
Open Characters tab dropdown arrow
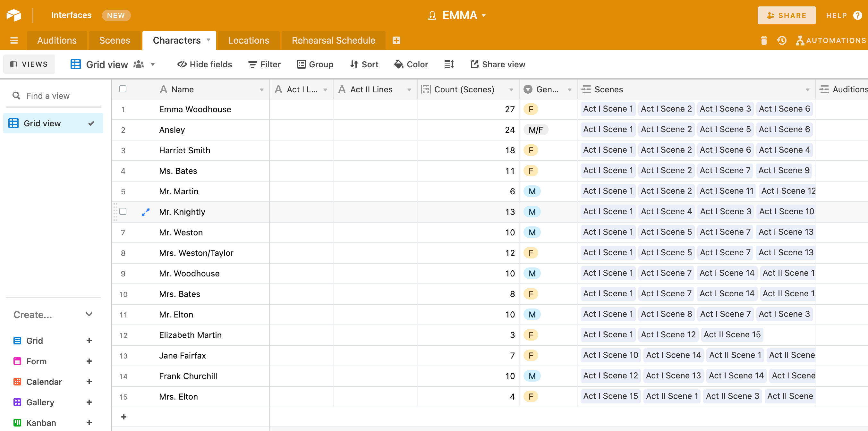[208, 40]
